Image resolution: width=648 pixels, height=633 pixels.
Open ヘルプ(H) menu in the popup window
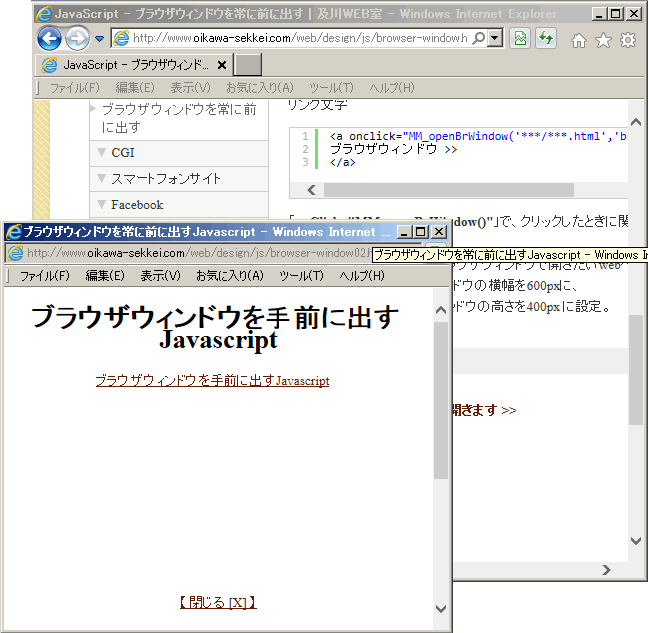[x=362, y=276]
